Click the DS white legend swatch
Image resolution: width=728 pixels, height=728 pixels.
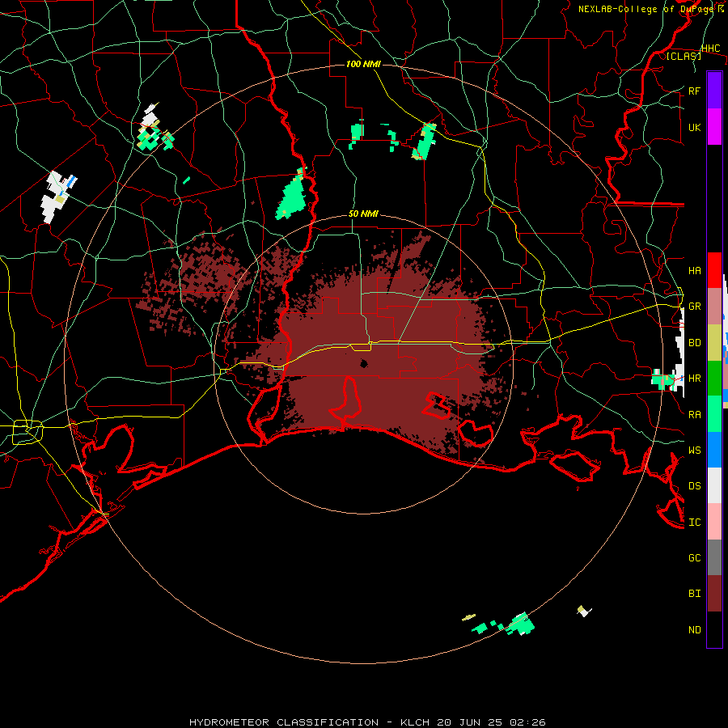[x=714, y=485]
